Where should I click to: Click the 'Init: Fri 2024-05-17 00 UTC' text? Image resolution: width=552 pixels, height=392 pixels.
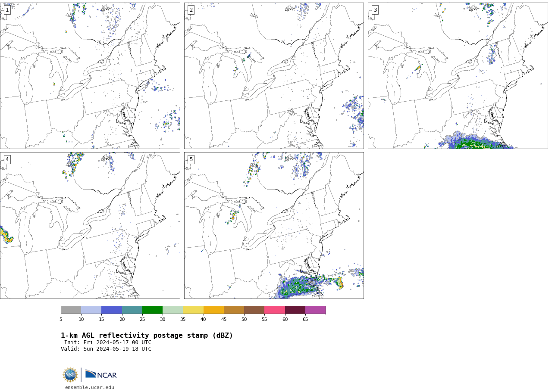pyautogui.click(x=108, y=343)
